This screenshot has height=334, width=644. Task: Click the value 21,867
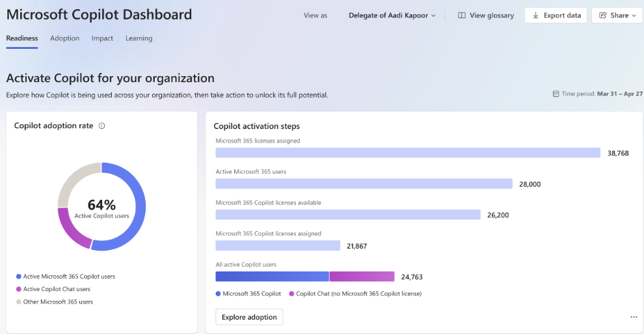click(x=357, y=246)
